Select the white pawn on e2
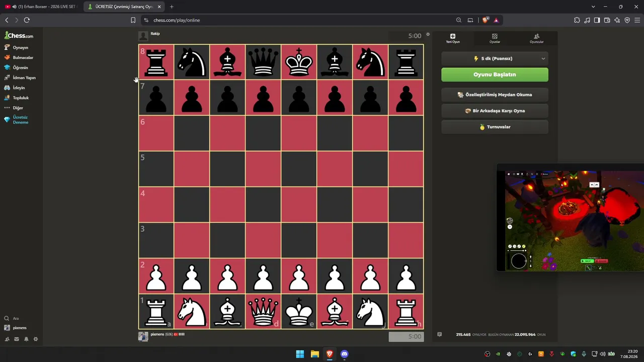Image resolution: width=644 pixels, height=362 pixels. coord(299,276)
